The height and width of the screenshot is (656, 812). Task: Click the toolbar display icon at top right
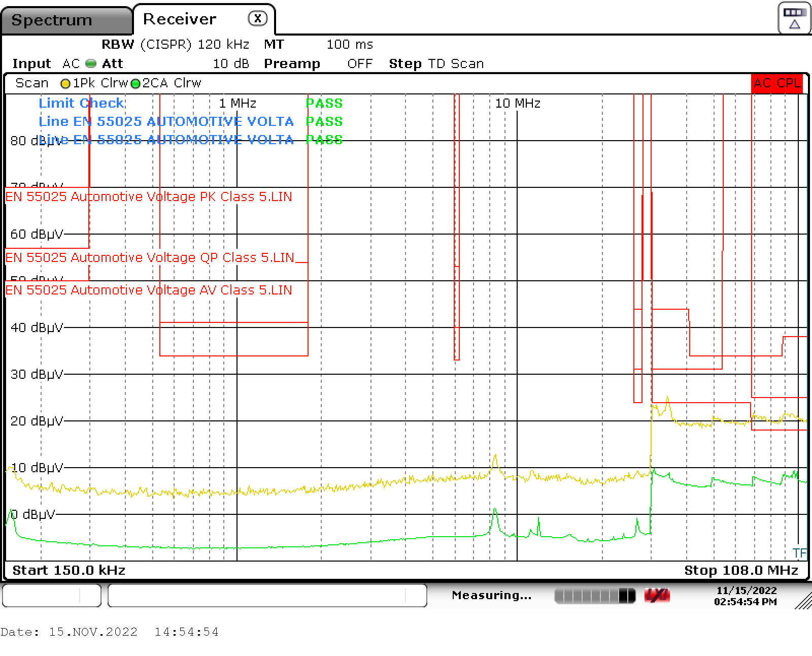(x=794, y=17)
